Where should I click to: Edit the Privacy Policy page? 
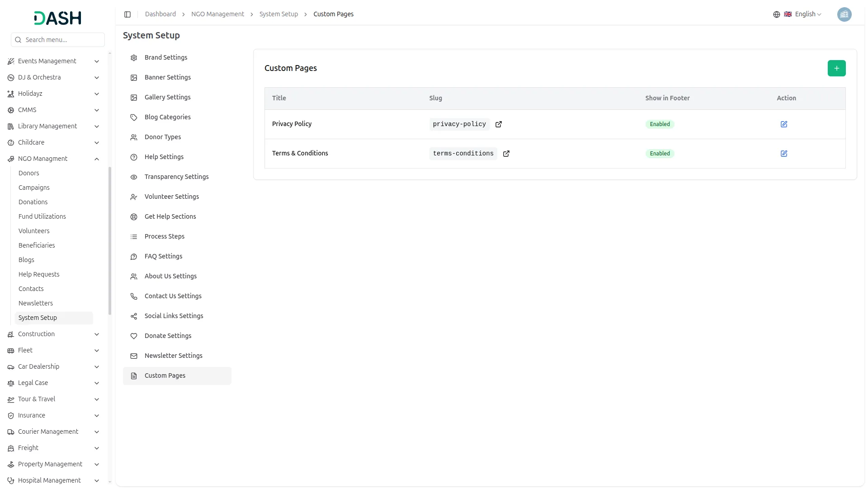783,124
